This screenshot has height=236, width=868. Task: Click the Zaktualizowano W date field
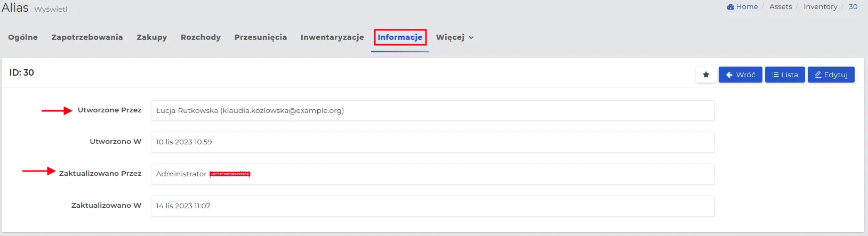(432, 206)
